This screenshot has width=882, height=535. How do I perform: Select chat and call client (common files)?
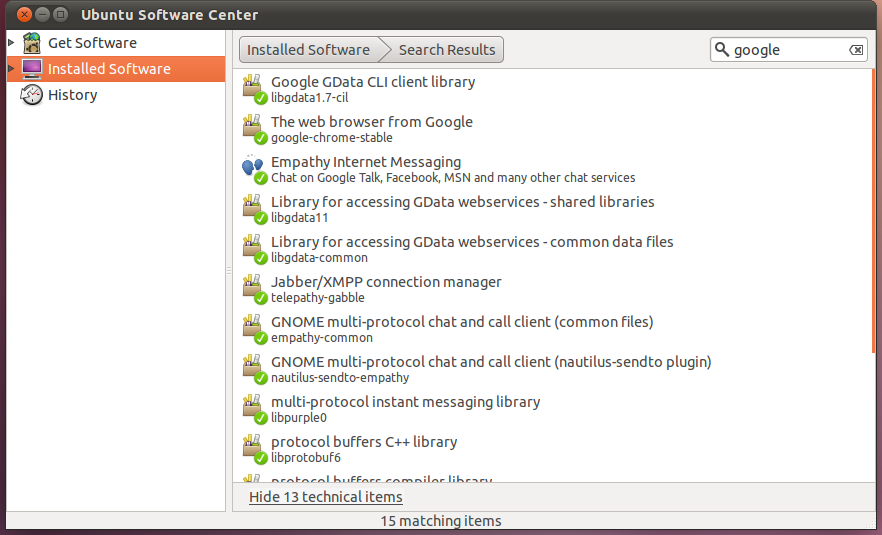(462, 322)
